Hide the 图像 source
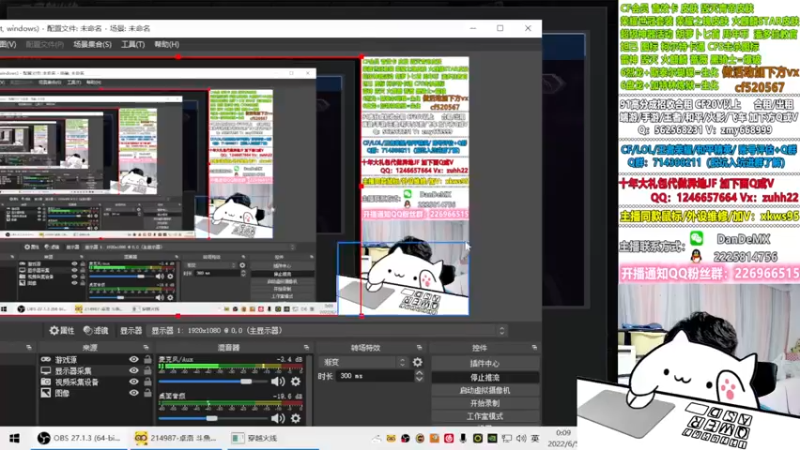Screen dimensions: 800x450 [x=134, y=393]
